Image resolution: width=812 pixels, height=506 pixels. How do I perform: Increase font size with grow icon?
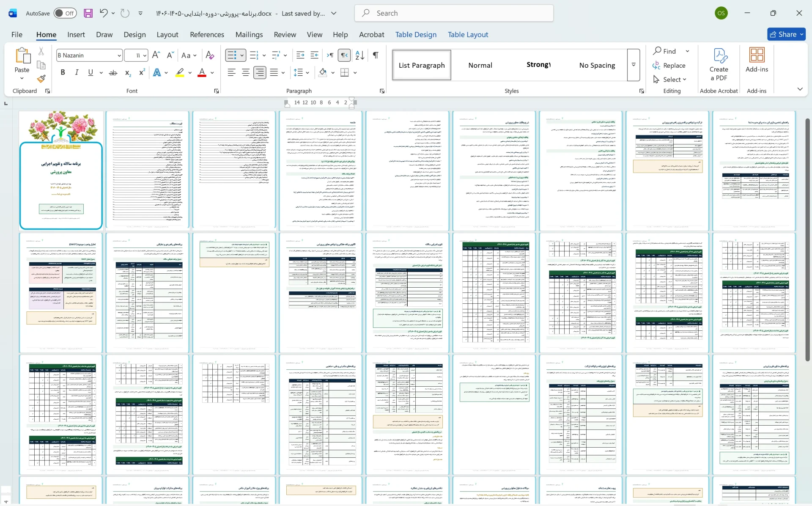[156, 55]
